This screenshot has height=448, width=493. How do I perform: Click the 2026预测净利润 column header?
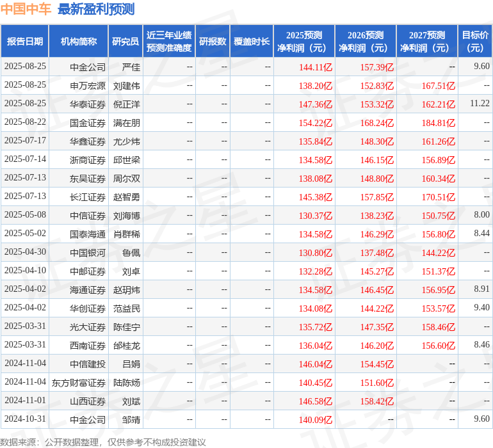click(x=366, y=41)
